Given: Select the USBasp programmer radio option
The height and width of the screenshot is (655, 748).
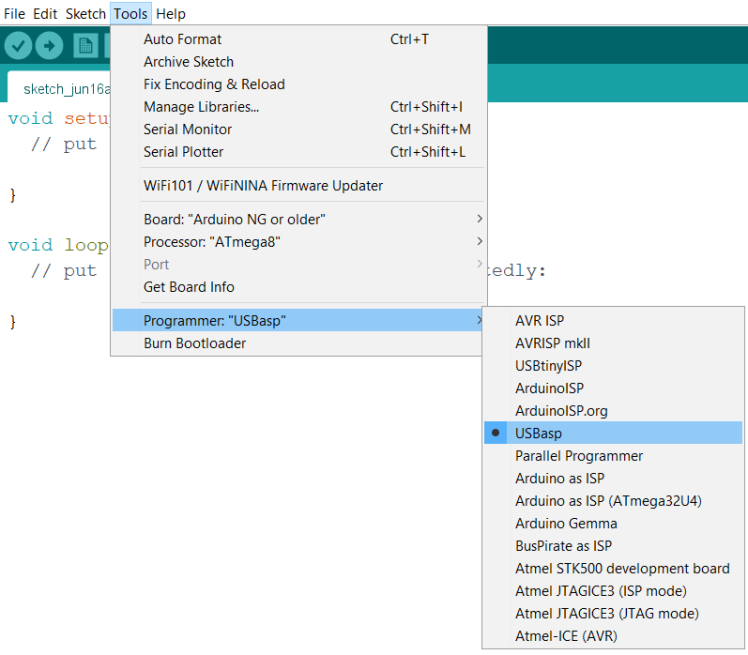Looking at the screenshot, I should tap(538, 433).
